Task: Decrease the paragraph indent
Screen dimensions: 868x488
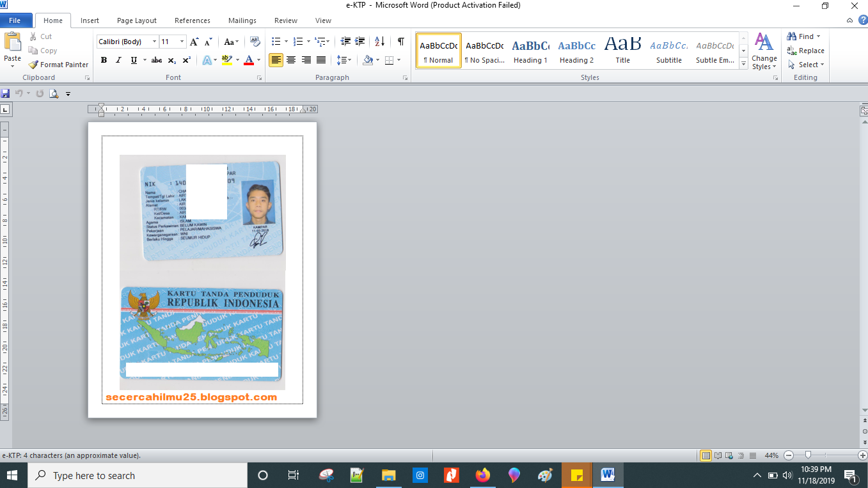Action: tap(346, 42)
